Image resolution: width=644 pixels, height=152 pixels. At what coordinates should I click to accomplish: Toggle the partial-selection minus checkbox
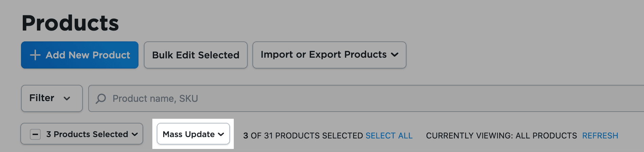tap(35, 134)
